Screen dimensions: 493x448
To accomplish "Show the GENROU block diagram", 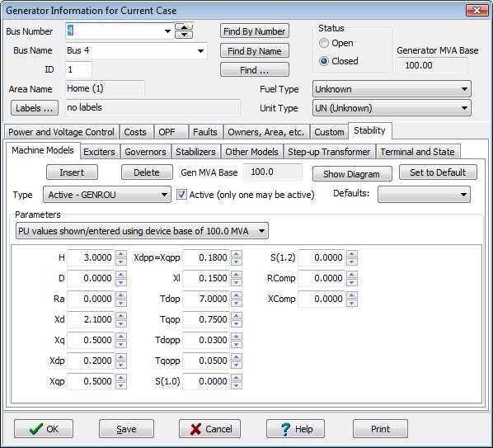I will [352, 173].
